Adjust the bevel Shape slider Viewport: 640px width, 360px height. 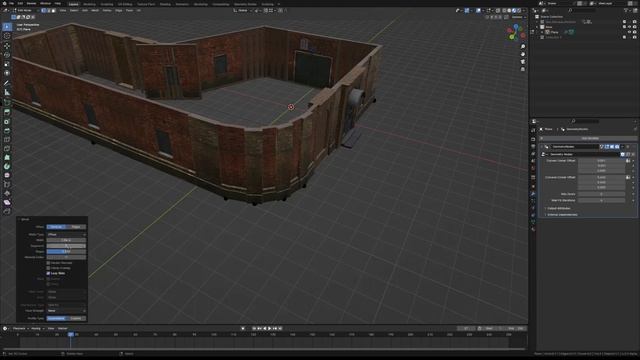pyautogui.click(x=66, y=252)
